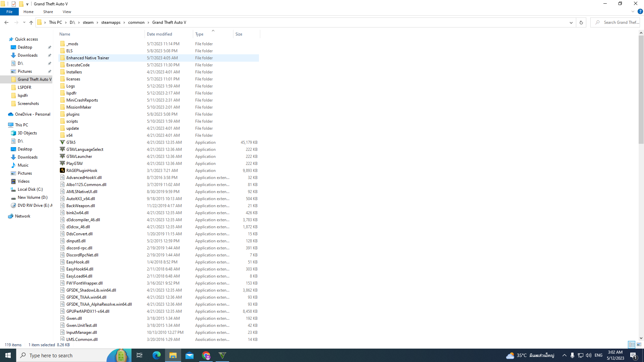This screenshot has height=362, width=644.
Task: Sort files by the Date modified column
Action: (159, 34)
